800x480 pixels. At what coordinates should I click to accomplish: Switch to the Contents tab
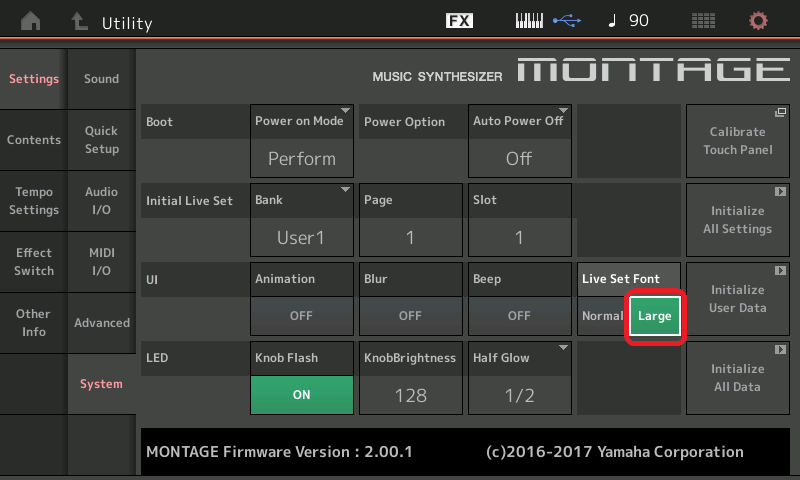(x=34, y=140)
